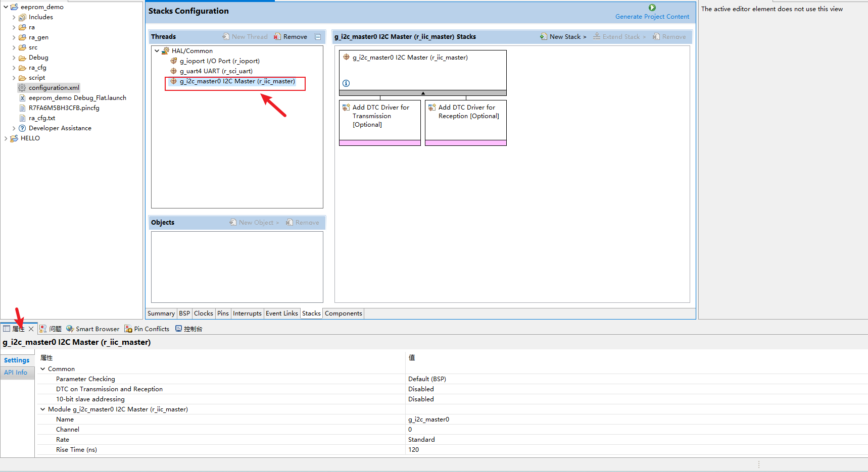868x472 pixels.
Task: Collapse the eeprom_demo project tree
Action: click(6, 7)
